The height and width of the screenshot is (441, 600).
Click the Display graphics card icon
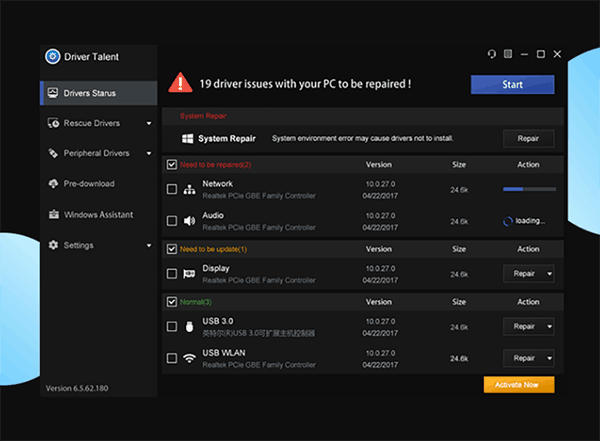point(189,274)
